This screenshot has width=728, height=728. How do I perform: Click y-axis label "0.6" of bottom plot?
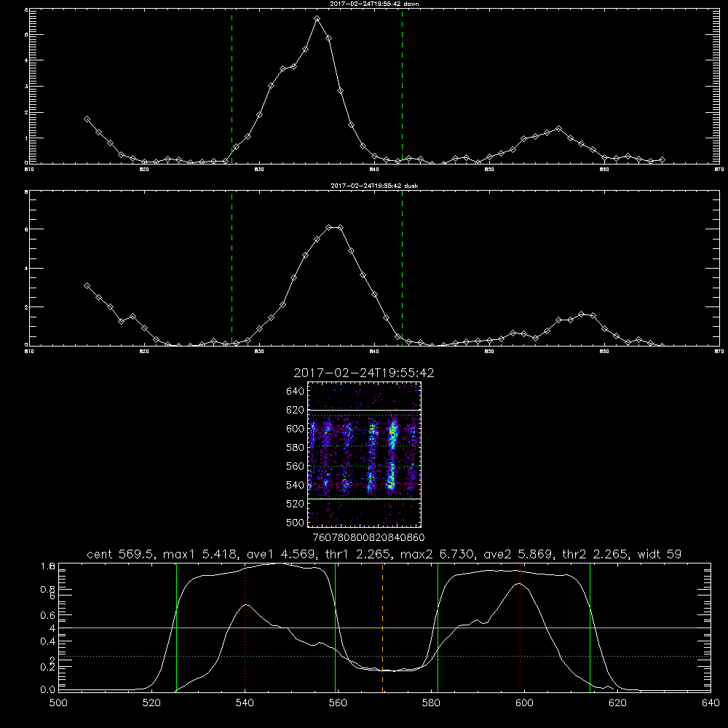[x=47, y=615]
